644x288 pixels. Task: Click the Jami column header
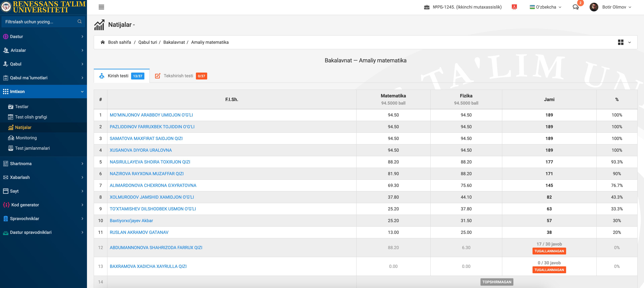tap(549, 99)
